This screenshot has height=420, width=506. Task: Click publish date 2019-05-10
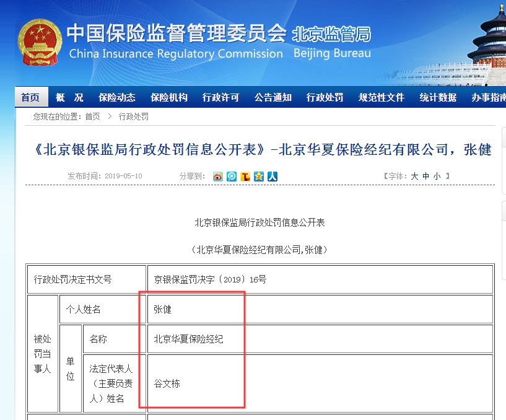(x=123, y=177)
